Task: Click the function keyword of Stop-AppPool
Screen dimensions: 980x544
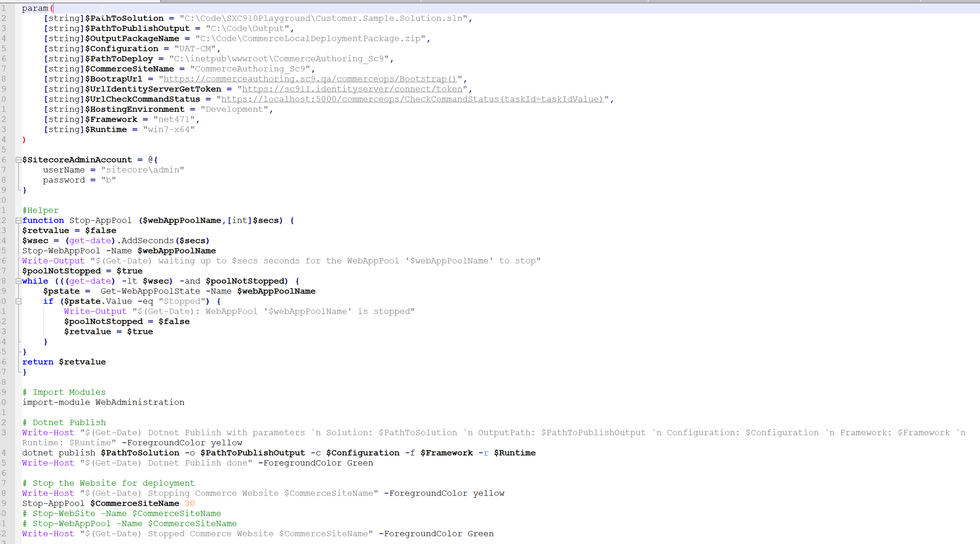Action: [43, 220]
